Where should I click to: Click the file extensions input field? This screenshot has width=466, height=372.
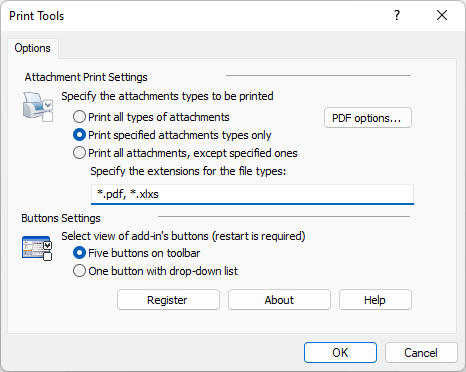click(x=252, y=194)
